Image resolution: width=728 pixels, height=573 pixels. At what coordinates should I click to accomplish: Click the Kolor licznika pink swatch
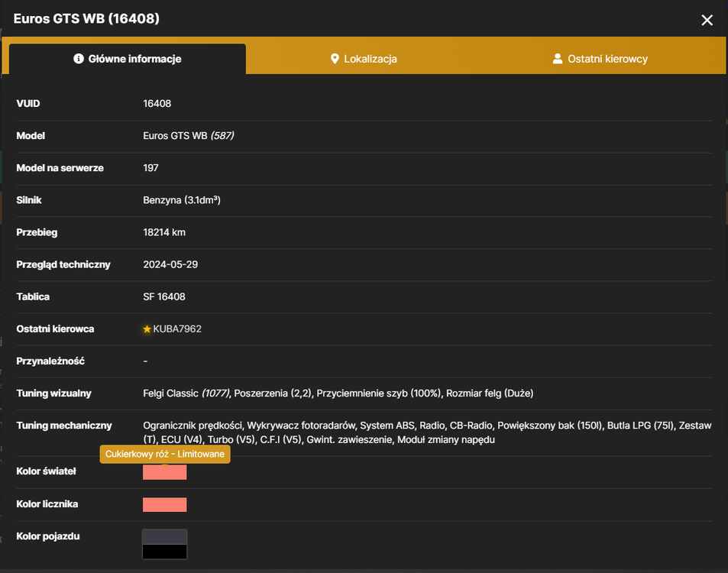tap(164, 505)
